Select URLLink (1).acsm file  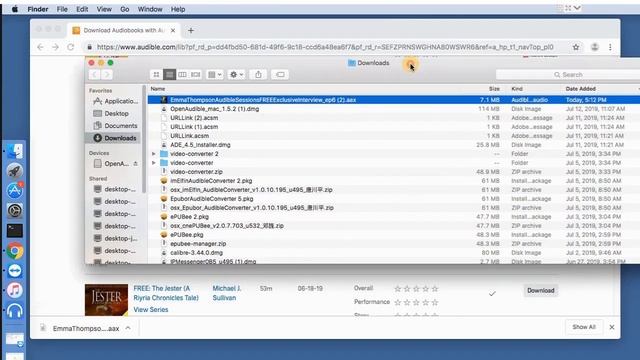[x=394, y=127]
